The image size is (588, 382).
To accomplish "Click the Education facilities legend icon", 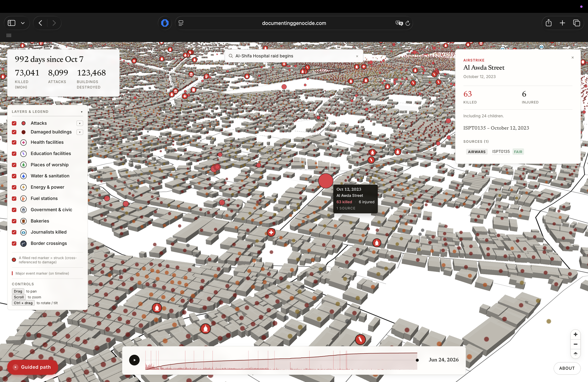I will (24, 153).
